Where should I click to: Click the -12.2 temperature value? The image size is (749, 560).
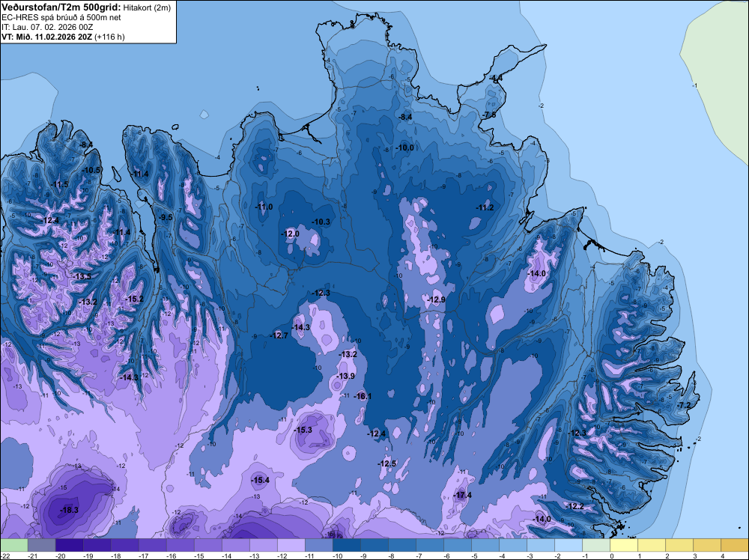(x=575, y=506)
